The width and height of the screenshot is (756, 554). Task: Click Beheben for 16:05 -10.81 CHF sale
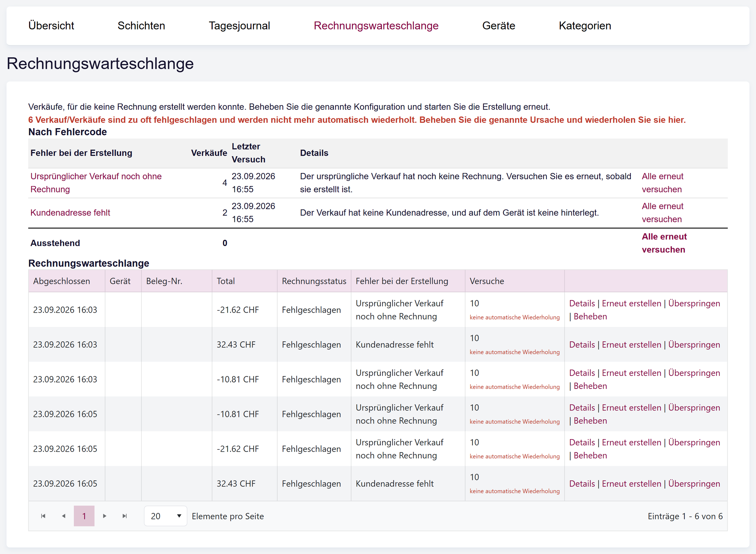pyautogui.click(x=590, y=421)
